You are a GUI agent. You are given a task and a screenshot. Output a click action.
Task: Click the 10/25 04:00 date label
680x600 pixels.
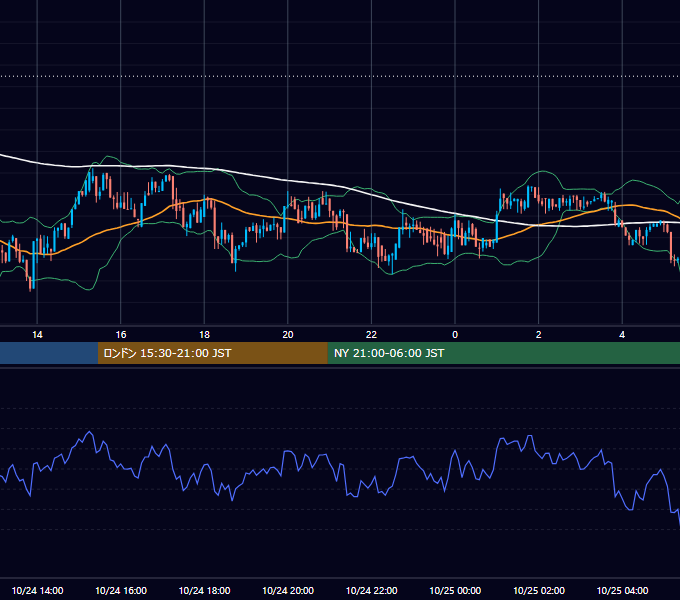tap(622, 590)
